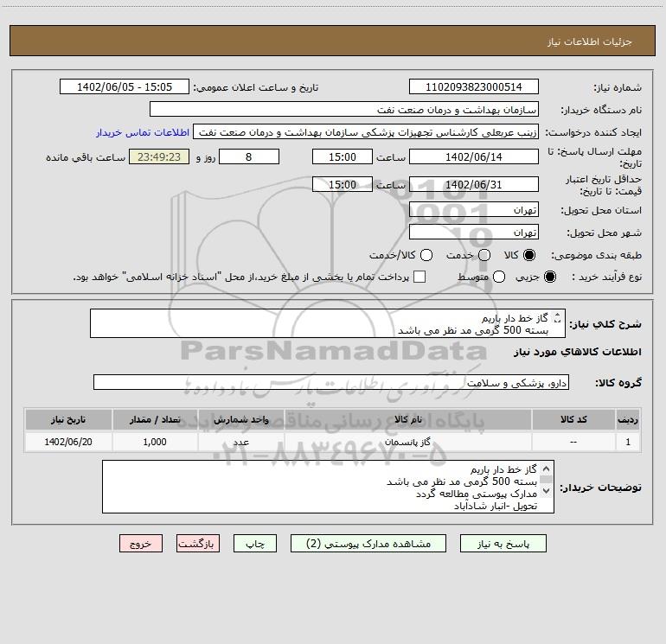The height and width of the screenshot is (644, 666).
Task: Click the اطلاعات کالاهای مورد نیاز heading
Action: click(x=578, y=352)
